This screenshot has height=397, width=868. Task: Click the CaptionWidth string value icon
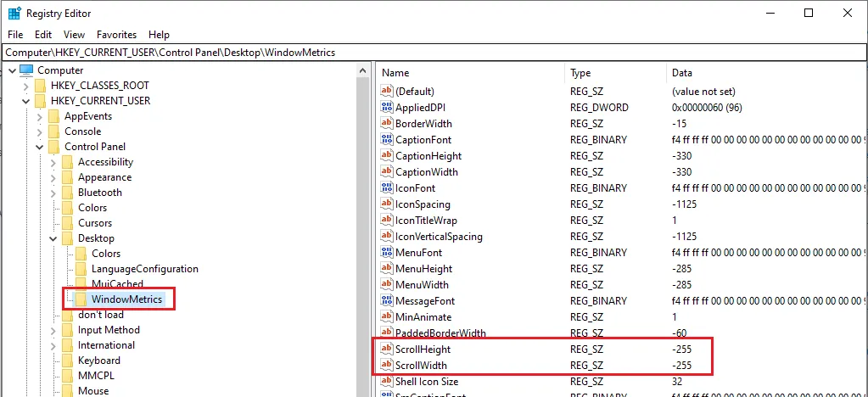386,172
